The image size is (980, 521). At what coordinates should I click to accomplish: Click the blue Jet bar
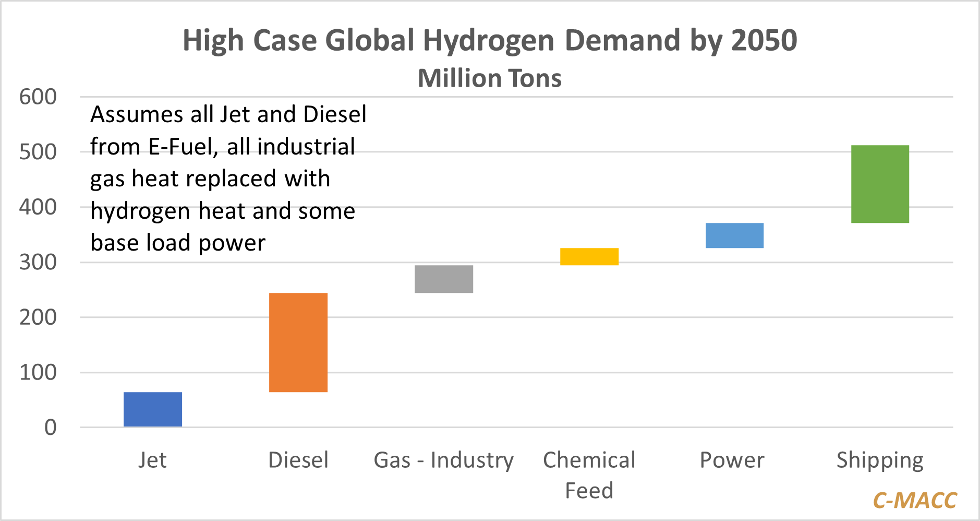coord(153,409)
